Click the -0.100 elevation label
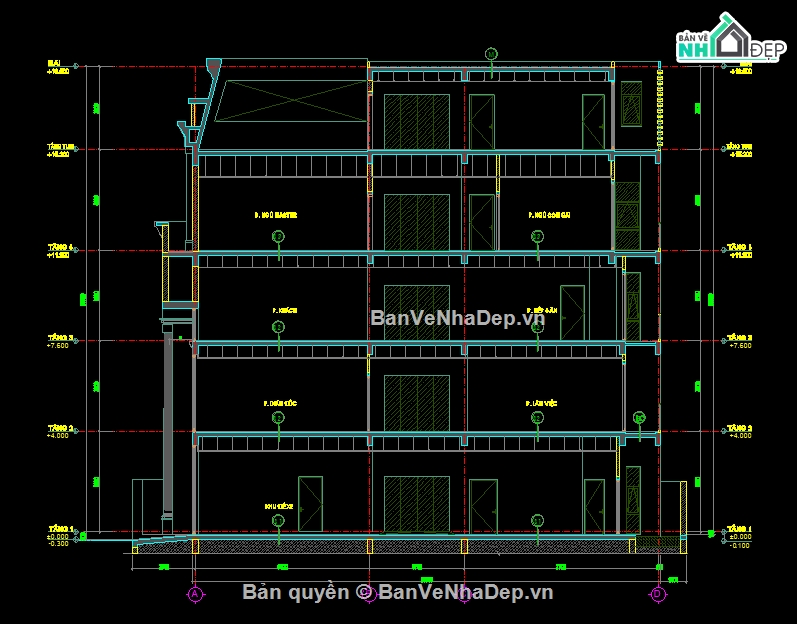Viewport: 797px width, 624px height. point(741,545)
